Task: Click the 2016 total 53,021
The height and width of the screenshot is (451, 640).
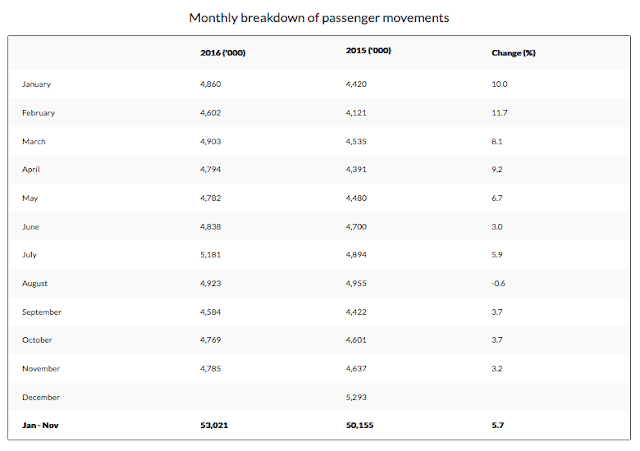Action: point(214,425)
